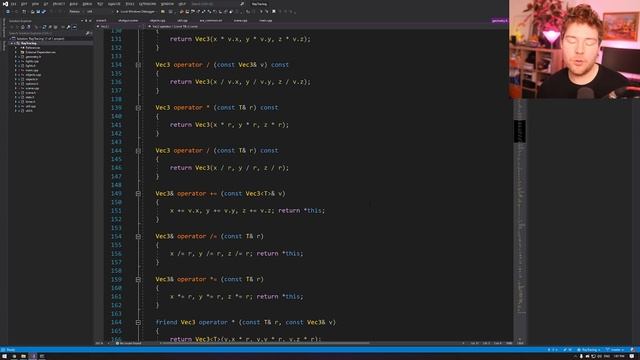Open scene.cpp in Solution Explorer

[32, 88]
